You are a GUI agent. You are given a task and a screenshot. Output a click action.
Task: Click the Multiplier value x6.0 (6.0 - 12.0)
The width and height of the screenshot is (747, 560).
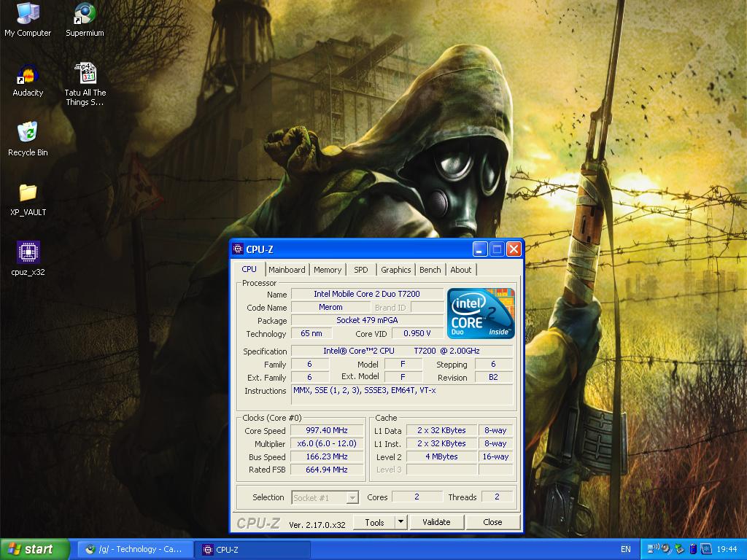pos(327,443)
